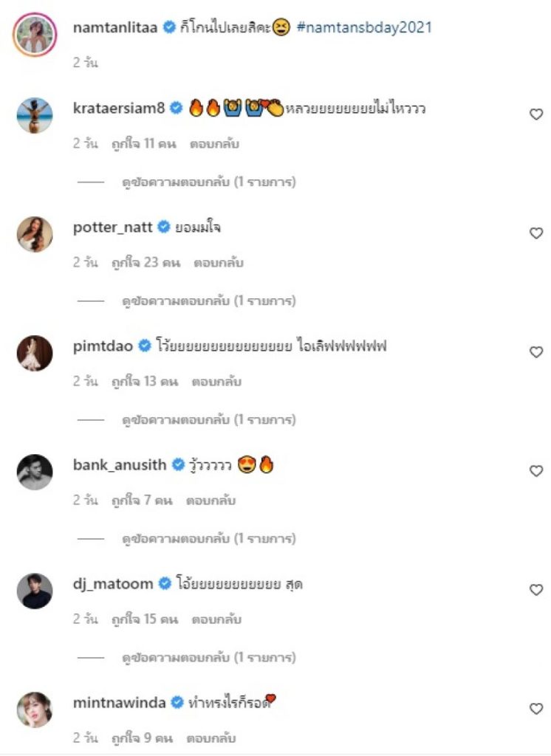The image size is (551, 756).
Task: Reply to bank_anusith's comment
Action: 211,501
